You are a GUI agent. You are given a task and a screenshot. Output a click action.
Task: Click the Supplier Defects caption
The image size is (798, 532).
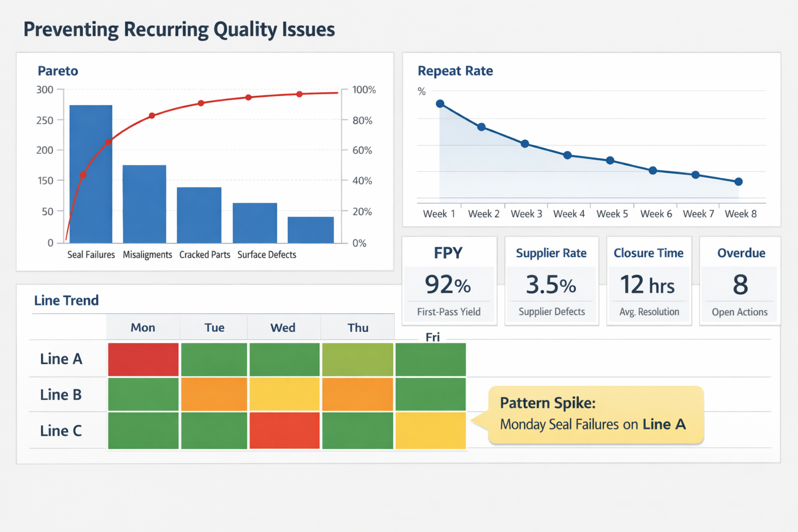(552, 312)
